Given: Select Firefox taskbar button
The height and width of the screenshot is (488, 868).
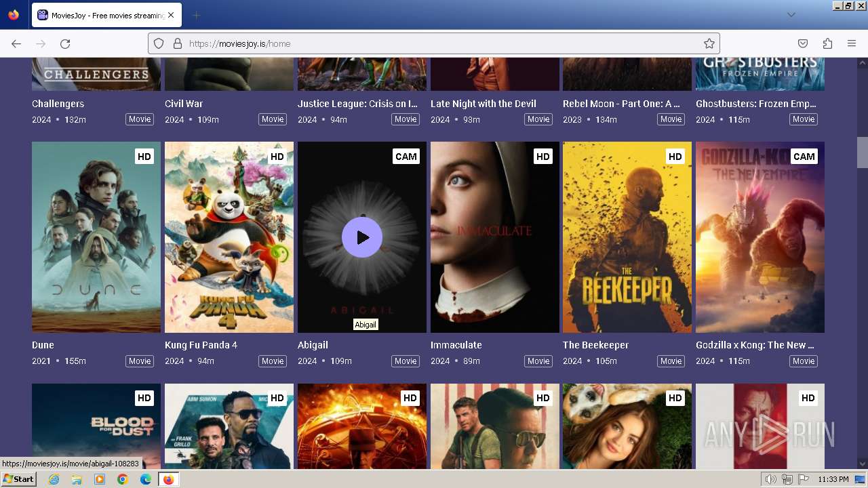Looking at the screenshot, I should [168, 479].
